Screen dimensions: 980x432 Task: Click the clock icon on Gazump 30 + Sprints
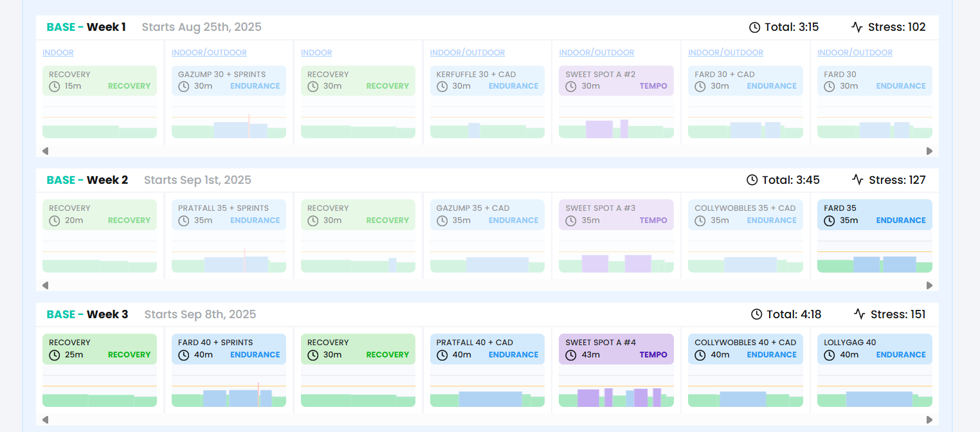pos(184,86)
